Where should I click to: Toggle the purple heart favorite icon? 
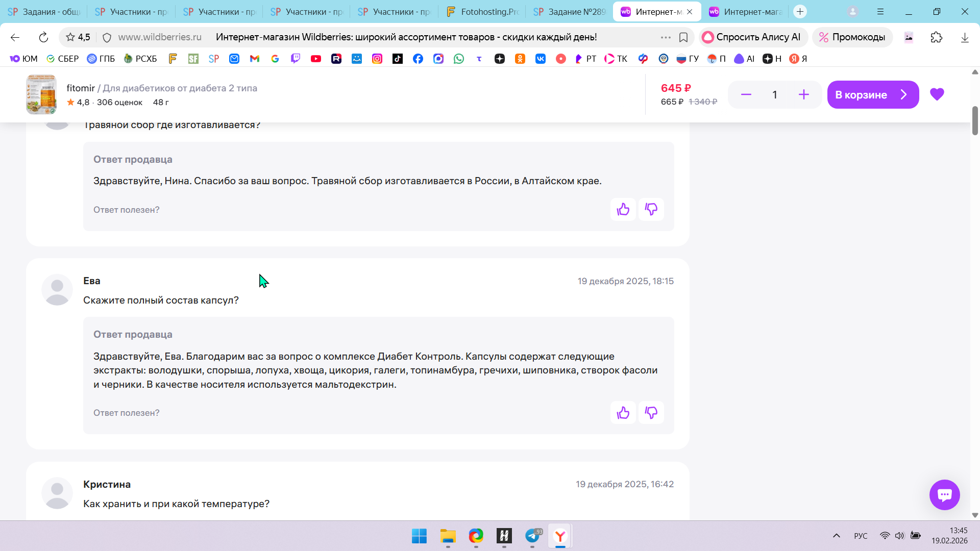937,94
